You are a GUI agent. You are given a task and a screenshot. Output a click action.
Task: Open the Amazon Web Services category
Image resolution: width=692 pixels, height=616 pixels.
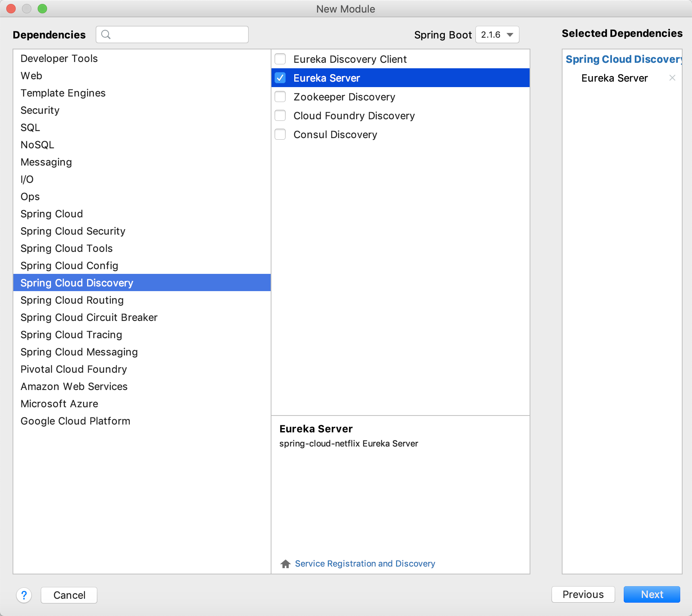[x=74, y=386]
